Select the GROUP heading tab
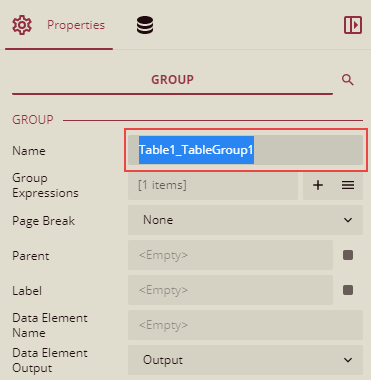The image size is (371, 380). tap(172, 80)
